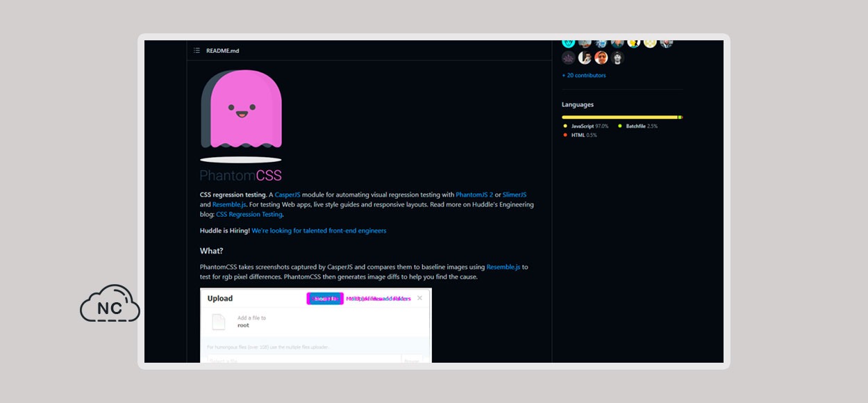Open the contributor avatar with the orange background
The image size is (868, 403).
point(601,58)
